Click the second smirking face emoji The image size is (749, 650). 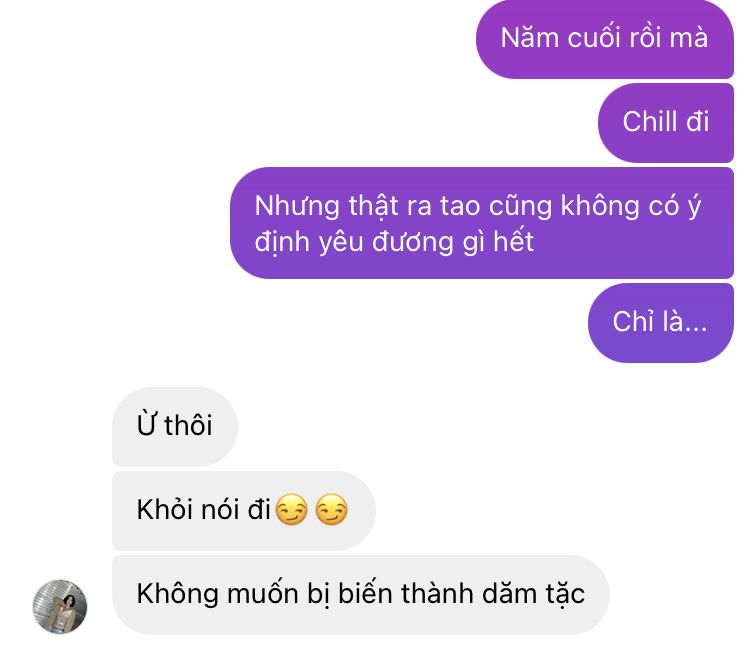pos(332,510)
